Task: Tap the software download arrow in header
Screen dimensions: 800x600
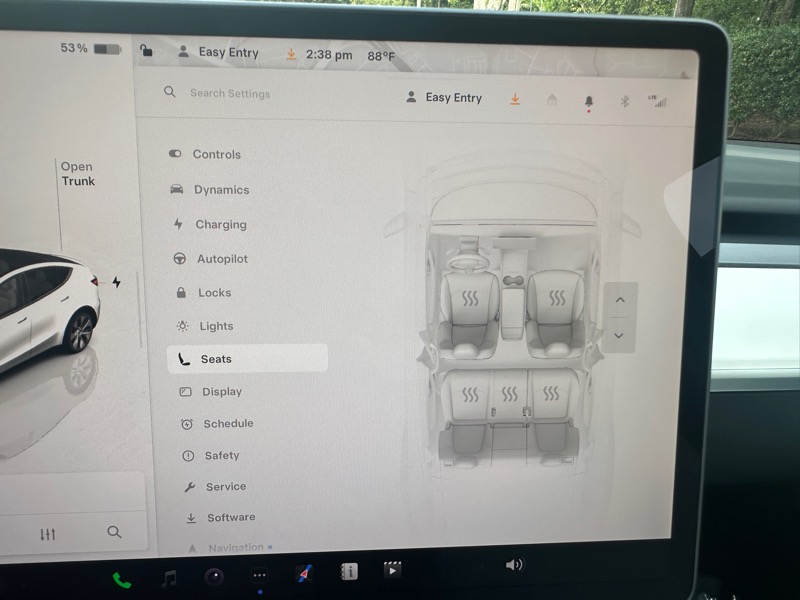Action: point(515,98)
